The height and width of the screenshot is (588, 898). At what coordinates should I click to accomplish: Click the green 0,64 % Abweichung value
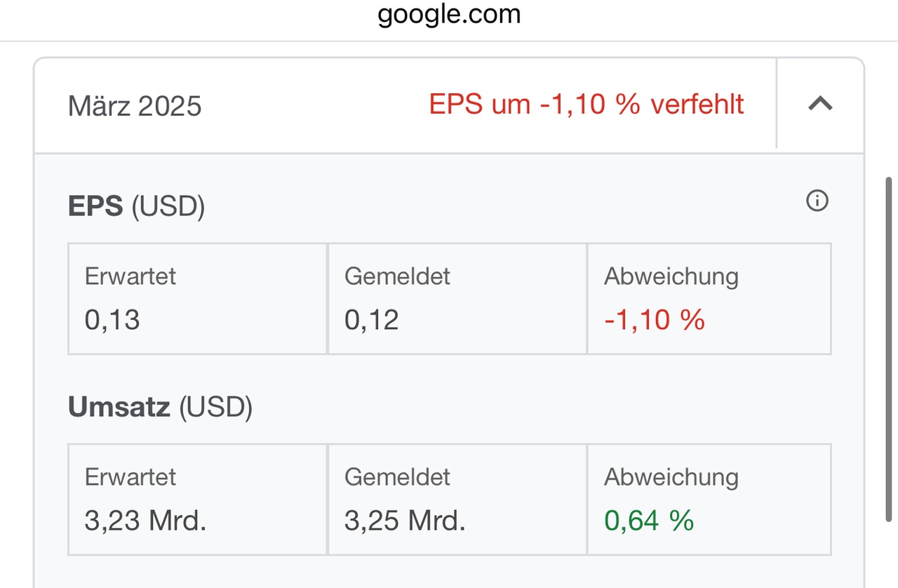pos(649,521)
